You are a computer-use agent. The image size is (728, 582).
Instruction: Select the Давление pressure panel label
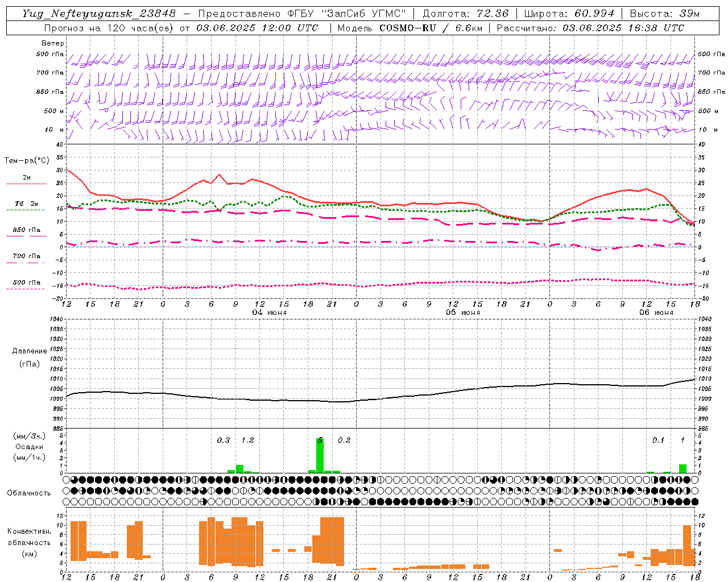coord(30,351)
